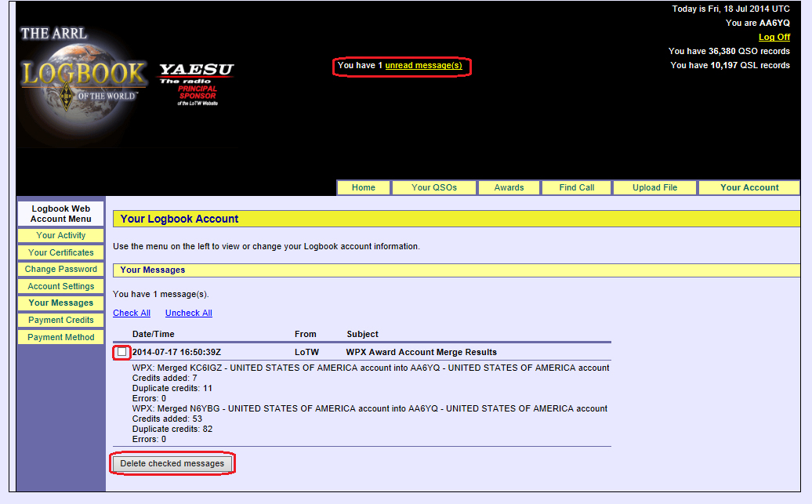This screenshot has height=504, width=812.
Task: Click the Log Off link
Action: pos(774,38)
